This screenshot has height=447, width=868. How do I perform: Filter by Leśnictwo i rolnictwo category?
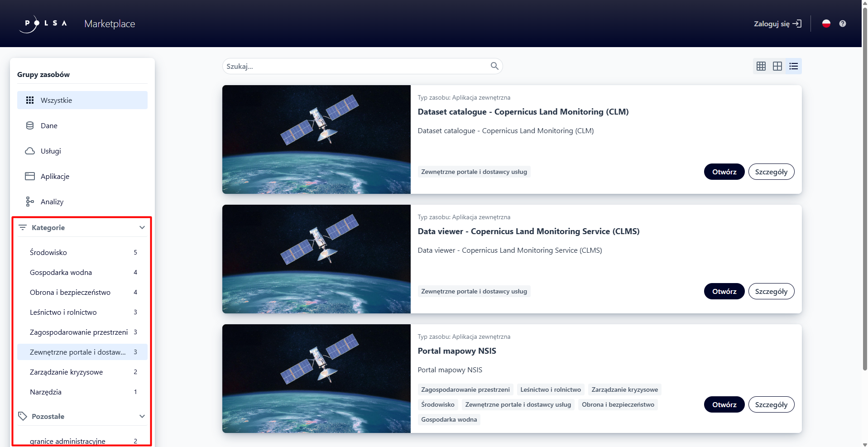(82, 312)
